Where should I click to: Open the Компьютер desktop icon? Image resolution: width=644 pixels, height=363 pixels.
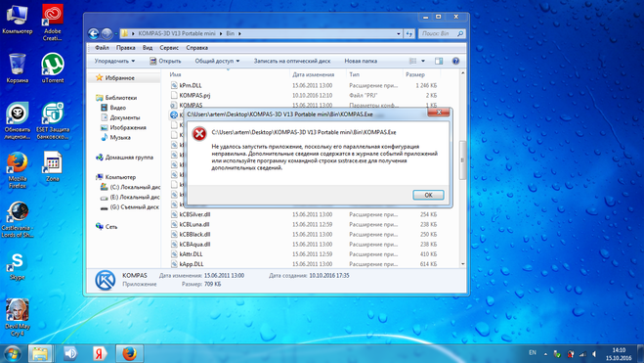click(x=17, y=20)
